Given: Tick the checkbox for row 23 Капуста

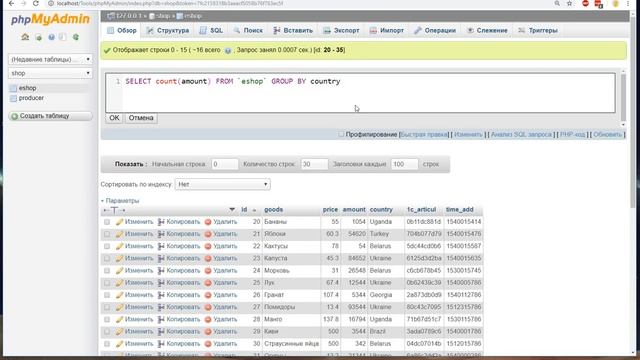Looking at the screenshot, I should coord(107,259).
